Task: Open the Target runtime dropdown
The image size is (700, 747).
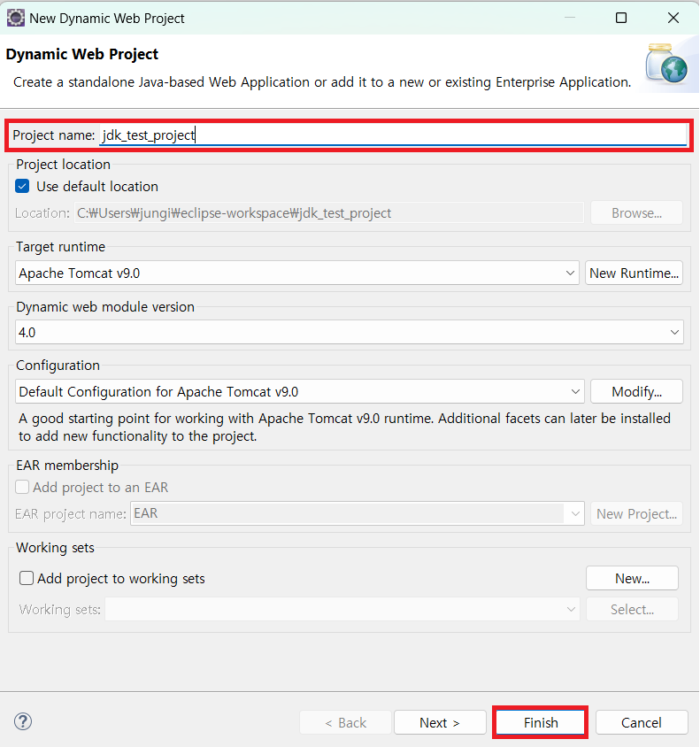Action: (x=296, y=273)
